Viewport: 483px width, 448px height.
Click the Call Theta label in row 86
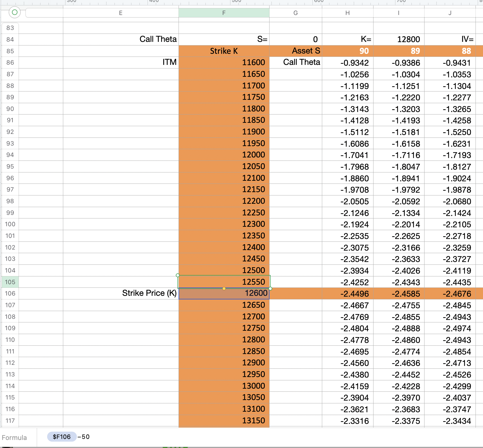coord(296,62)
